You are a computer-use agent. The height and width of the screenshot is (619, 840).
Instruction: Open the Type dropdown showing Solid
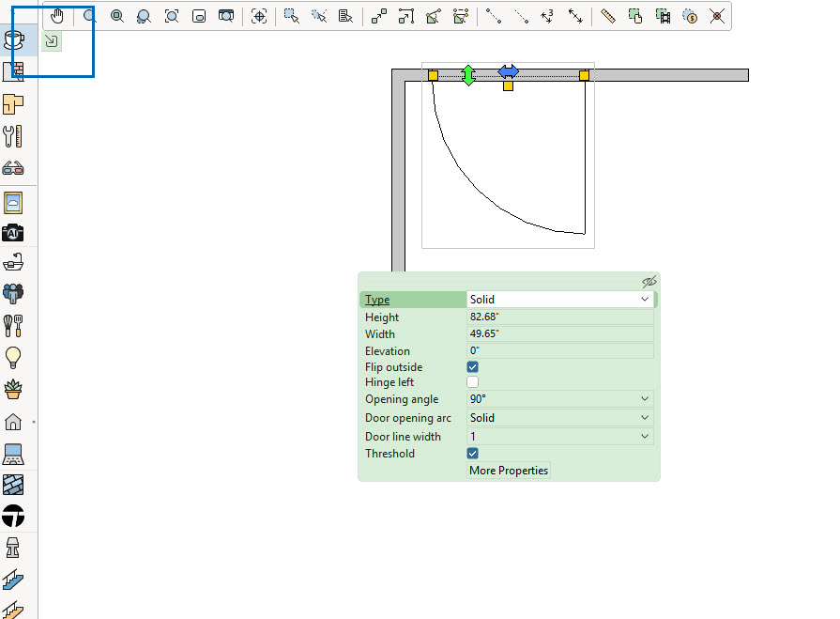559,300
